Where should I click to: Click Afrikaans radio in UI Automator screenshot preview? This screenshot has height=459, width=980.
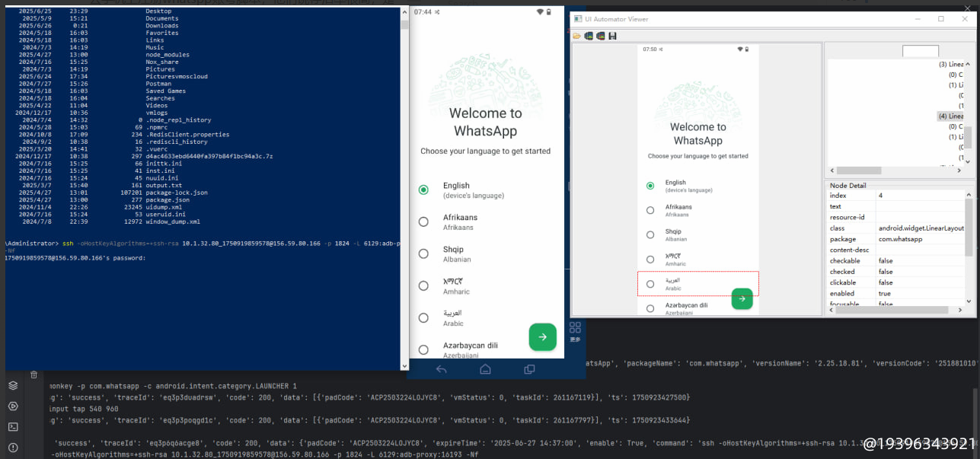pos(650,210)
